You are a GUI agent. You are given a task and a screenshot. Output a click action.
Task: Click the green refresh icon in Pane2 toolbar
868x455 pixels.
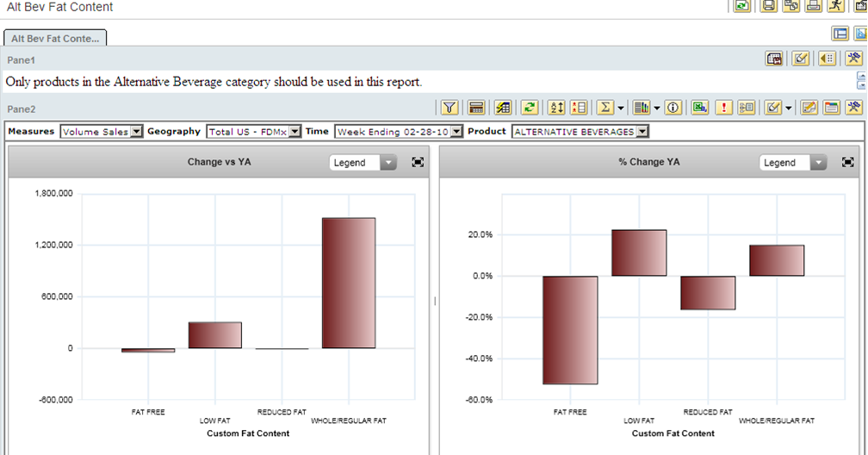click(530, 108)
